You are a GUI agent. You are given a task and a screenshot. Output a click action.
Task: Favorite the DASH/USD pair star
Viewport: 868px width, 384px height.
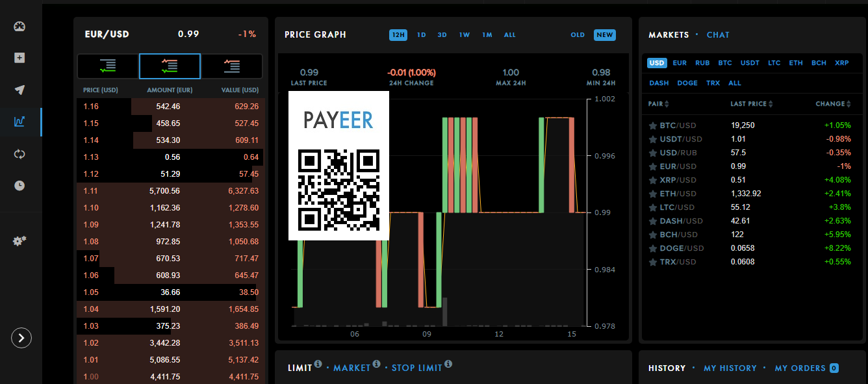653,221
